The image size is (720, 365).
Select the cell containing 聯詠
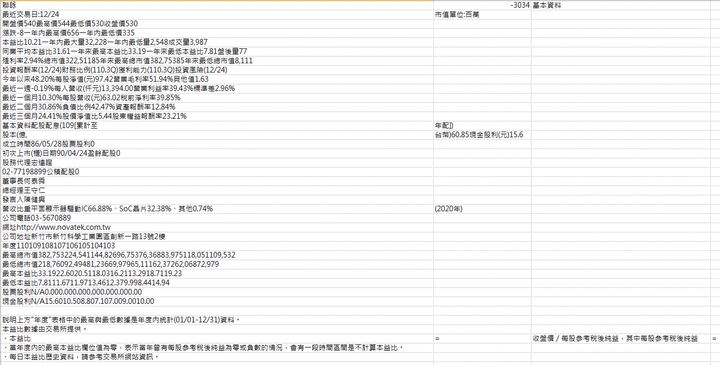click(x=217, y=6)
